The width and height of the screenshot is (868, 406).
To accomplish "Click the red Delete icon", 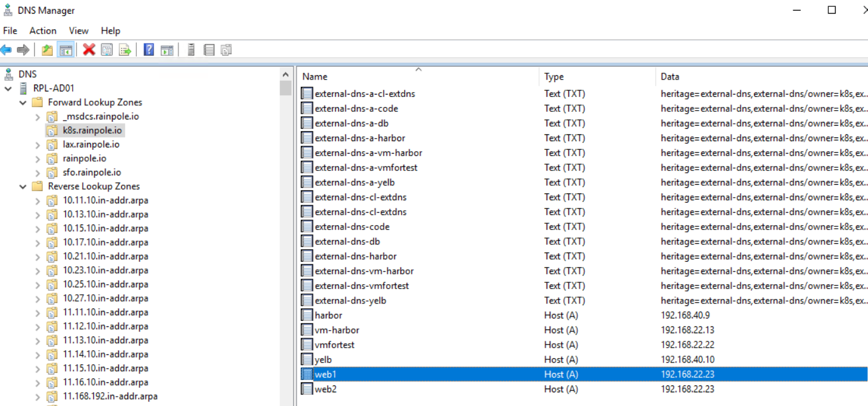I will [89, 50].
